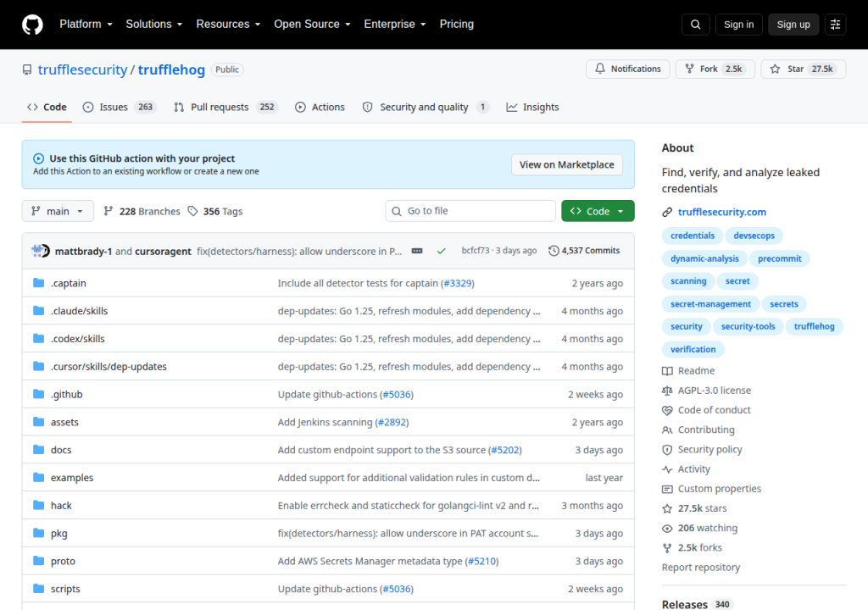Screen dimensions: 868x610
Task: Open the trufflehog repository name link
Action: point(171,69)
